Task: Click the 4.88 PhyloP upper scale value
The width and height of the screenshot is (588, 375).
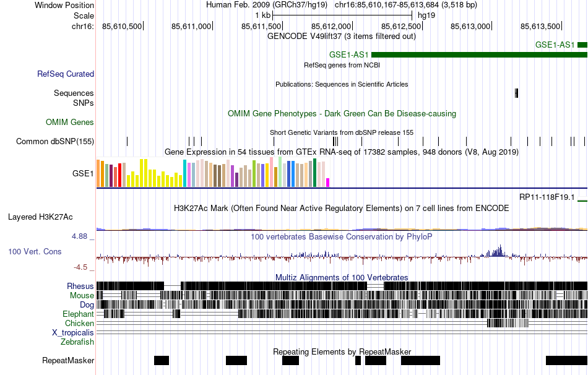Action: pos(79,236)
